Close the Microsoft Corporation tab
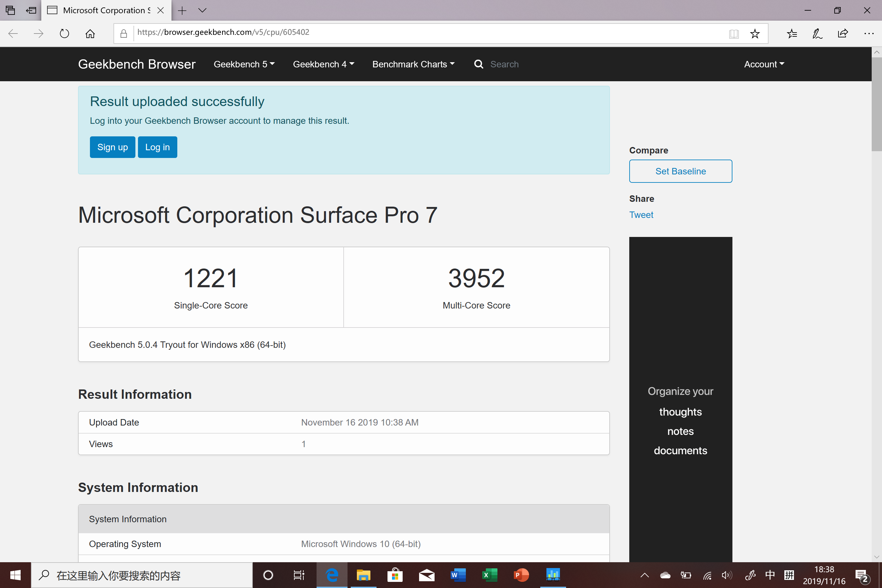 click(161, 11)
